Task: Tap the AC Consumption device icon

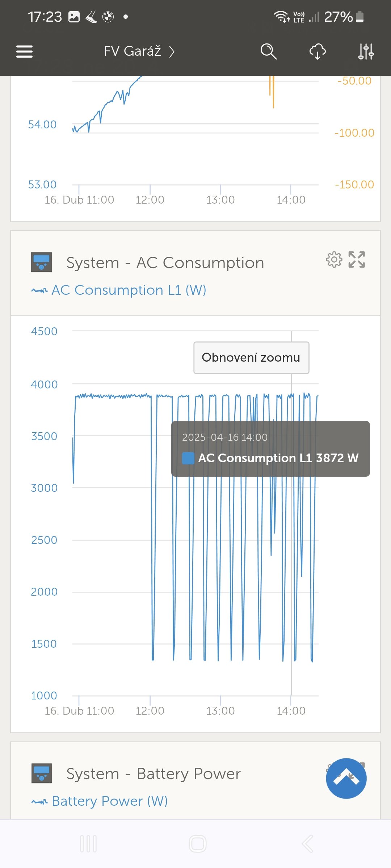Action: click(x=41, y=262)
